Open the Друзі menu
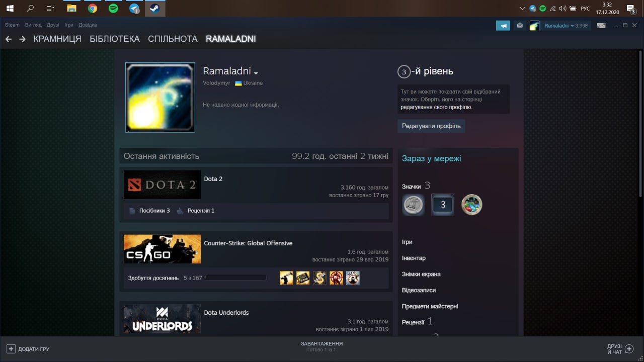 53,25
